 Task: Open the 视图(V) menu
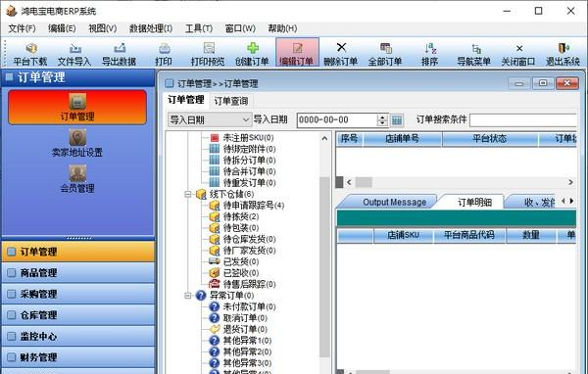click(102, 28)
